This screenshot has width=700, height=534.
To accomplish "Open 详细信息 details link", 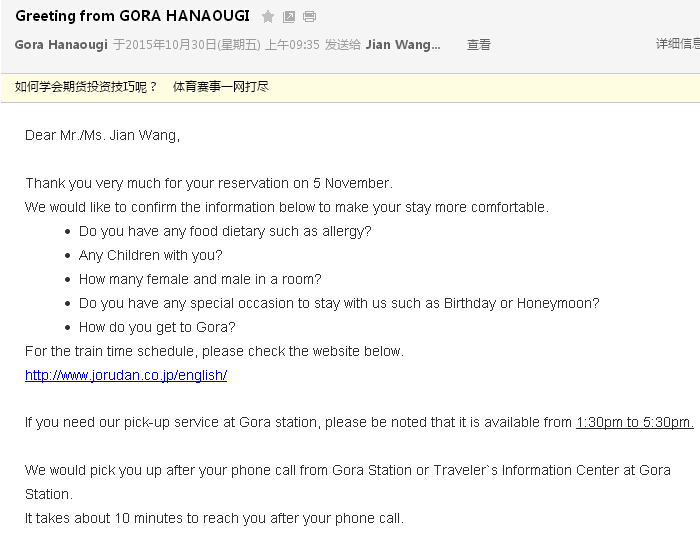I will [x=677, y=44].
